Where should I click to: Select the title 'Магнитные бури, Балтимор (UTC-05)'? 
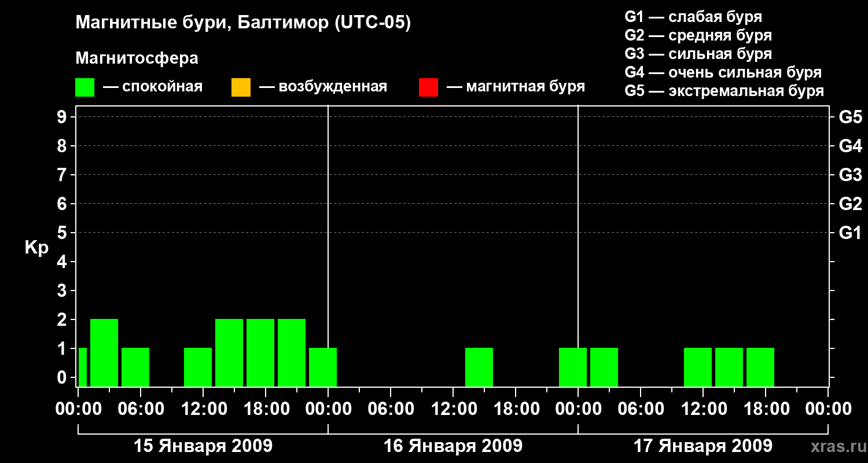[x=243, y=23]
